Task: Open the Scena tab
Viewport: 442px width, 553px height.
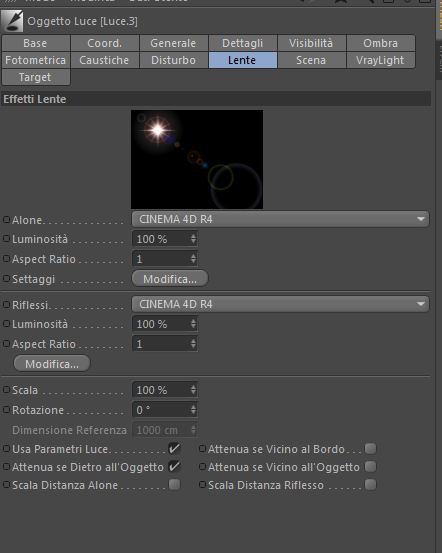Action: pos(311,60)
